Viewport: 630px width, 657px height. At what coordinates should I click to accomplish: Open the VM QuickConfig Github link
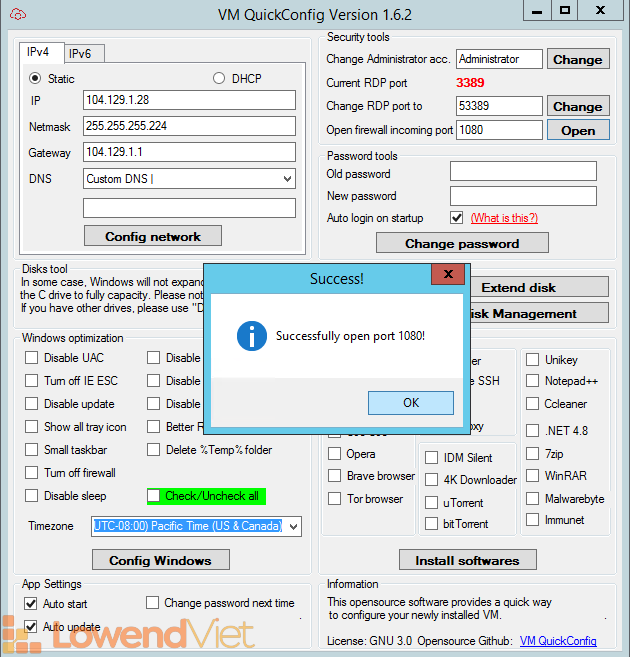[x=558, y=641]
